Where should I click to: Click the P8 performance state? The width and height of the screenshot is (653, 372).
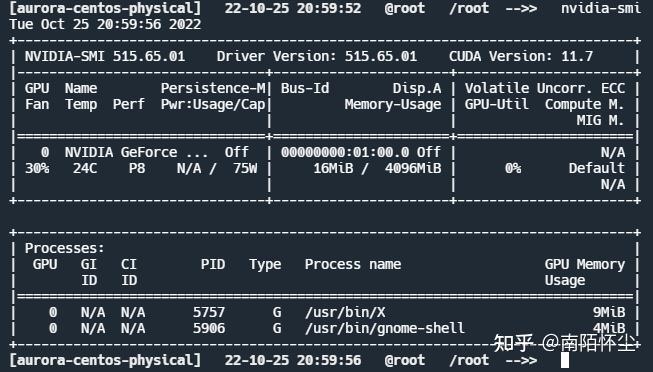[x=137, y=168]
